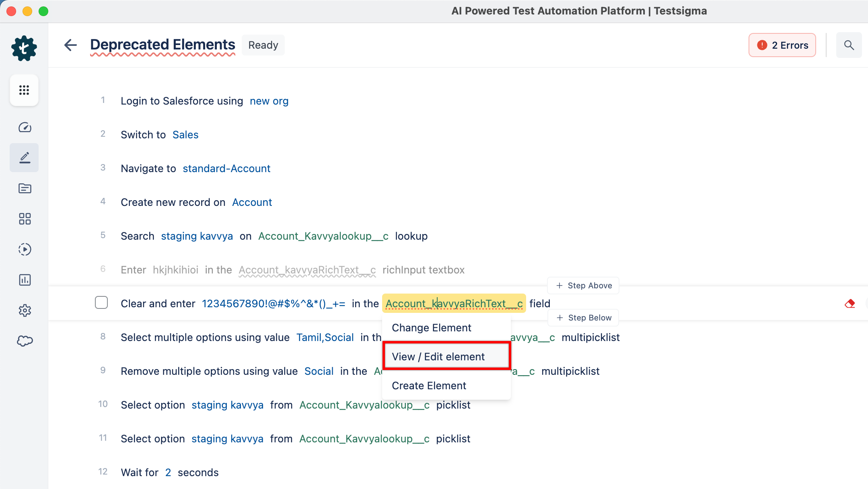Open the folder icon in sidebar
Image resolution: width=868 pixels, height=489 pixels.
[25, 188]
